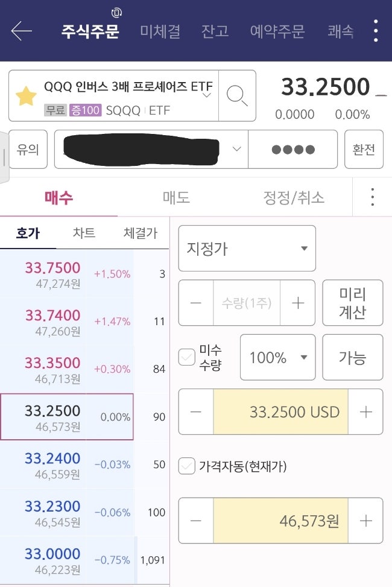Switch to the 매도 tab

(176, 197)
